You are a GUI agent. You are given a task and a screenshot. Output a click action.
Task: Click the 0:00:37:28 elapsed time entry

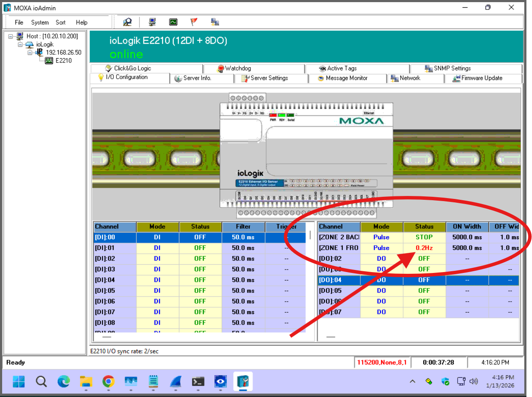coord(438,362)
